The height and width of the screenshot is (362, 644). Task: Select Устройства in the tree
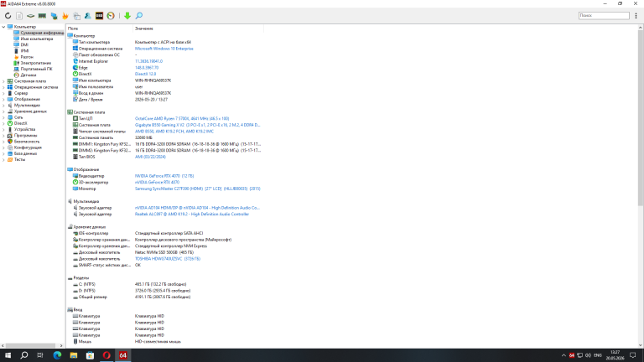click(x=24, y=129)
